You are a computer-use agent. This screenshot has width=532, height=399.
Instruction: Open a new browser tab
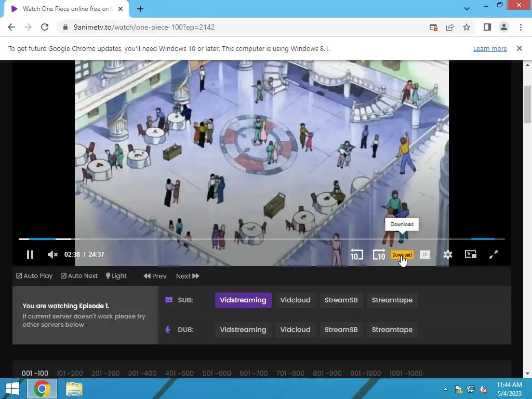pos(140,9)
